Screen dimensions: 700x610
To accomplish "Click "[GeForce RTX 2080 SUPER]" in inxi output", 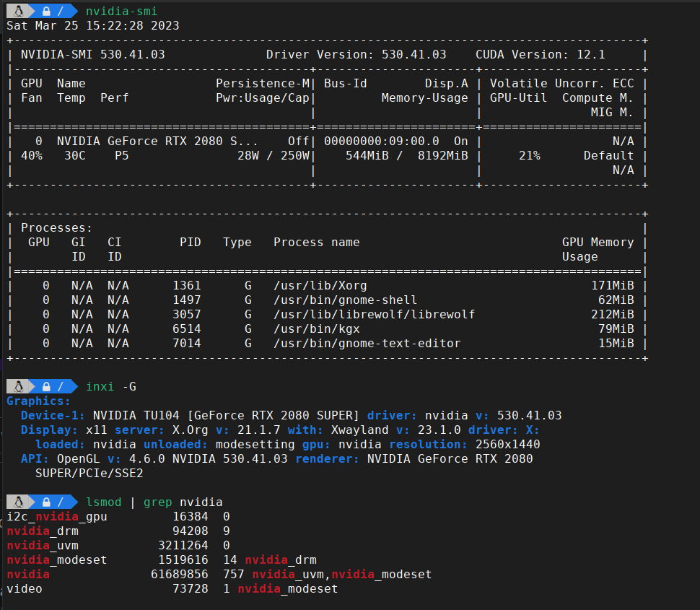I will (x=274, y=415).
